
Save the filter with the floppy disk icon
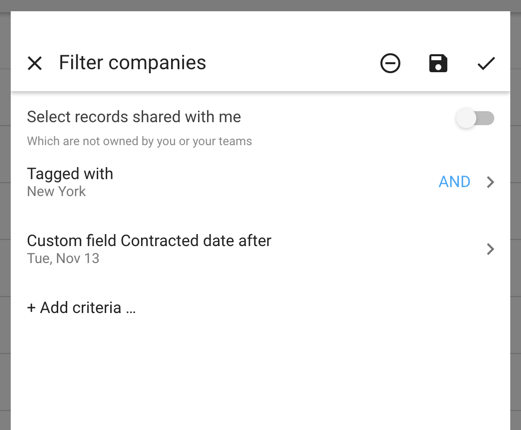point(438,63)
